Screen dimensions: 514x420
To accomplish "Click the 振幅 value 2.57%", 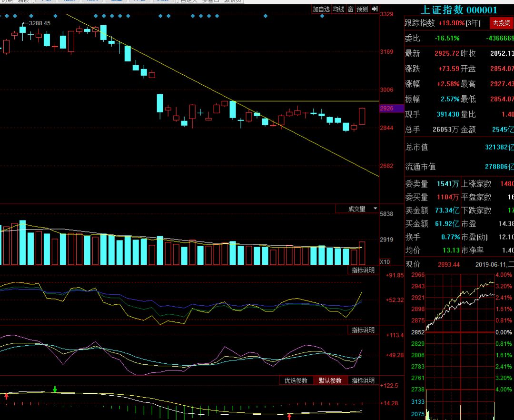I will tap(450, 99).
